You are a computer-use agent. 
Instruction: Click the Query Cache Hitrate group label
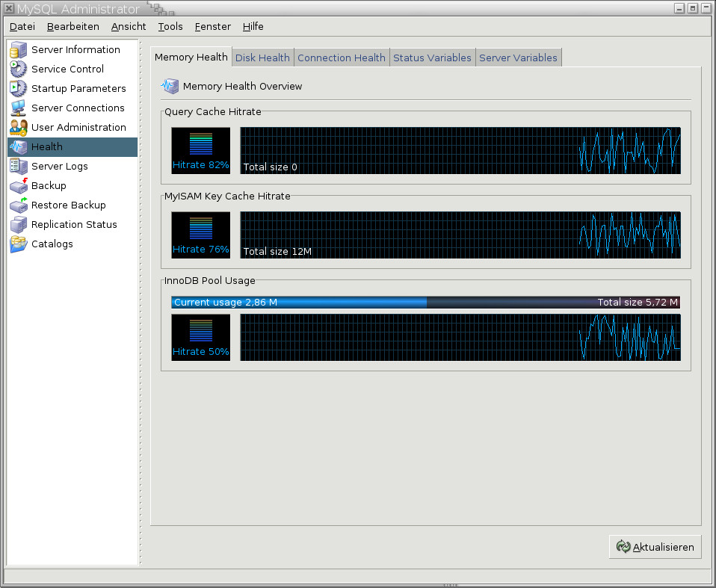(213, 112)
